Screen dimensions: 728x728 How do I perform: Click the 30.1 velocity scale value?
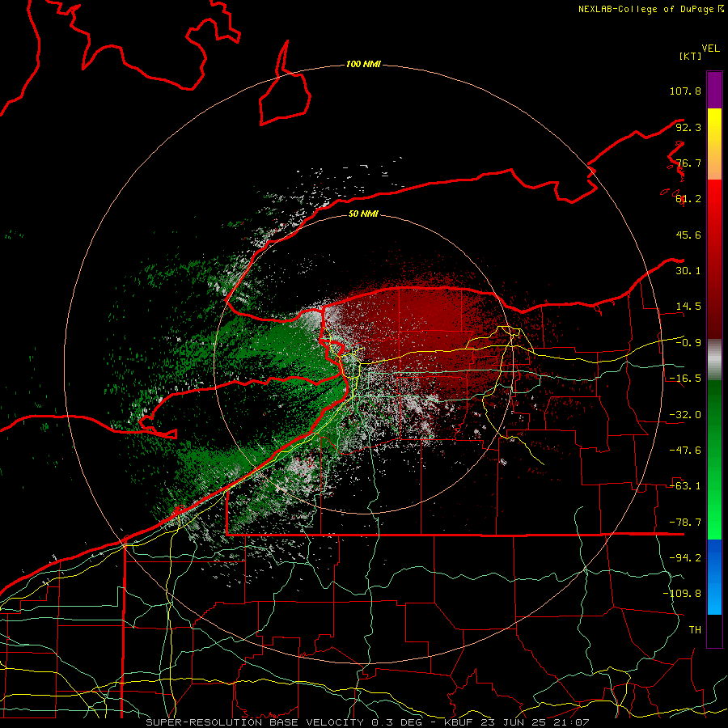coord(688,271)
